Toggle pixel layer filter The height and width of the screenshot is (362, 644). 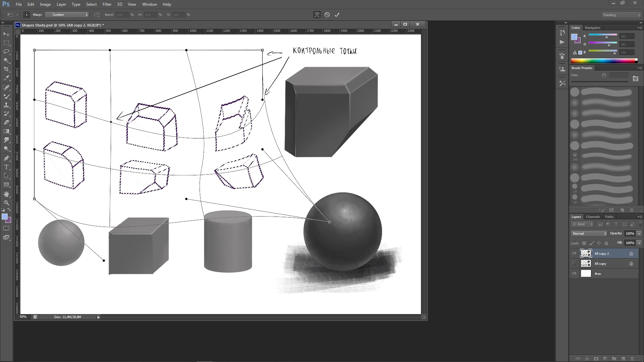[x=600, y=224]
